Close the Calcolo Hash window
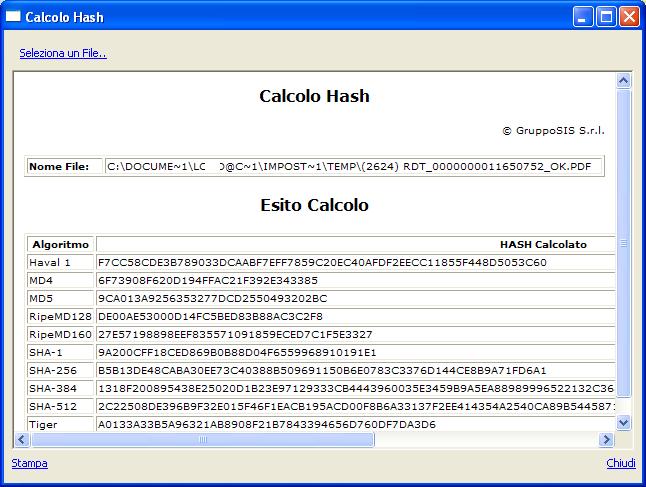The width and height of the screenshot is (646, 487). coord(630,17)
